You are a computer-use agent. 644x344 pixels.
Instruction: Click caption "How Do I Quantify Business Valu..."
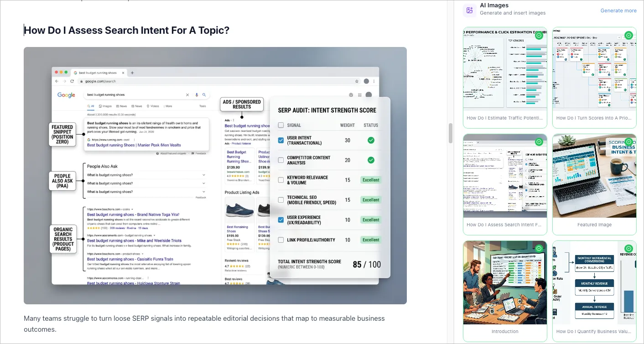[x=594, y=331]
